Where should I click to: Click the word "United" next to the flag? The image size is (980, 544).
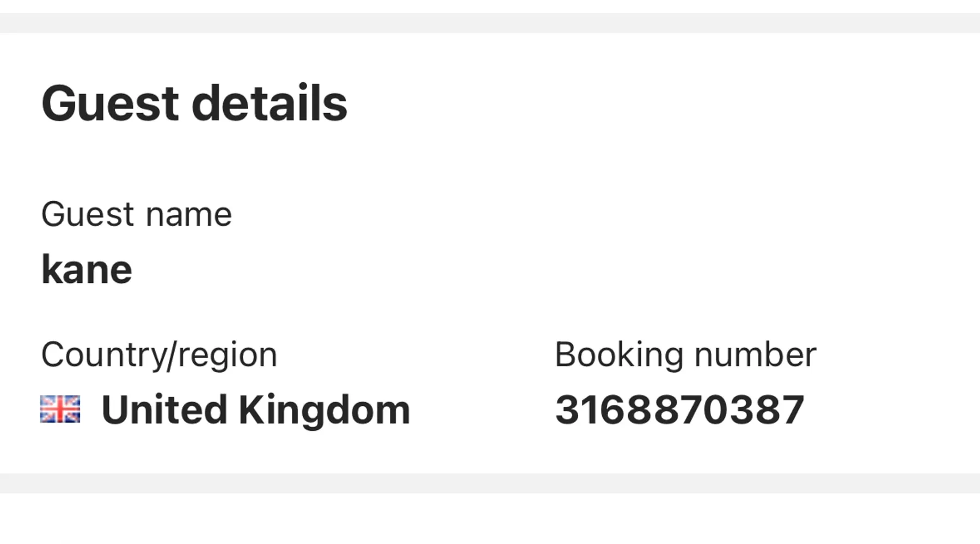(x=164, y=410)
